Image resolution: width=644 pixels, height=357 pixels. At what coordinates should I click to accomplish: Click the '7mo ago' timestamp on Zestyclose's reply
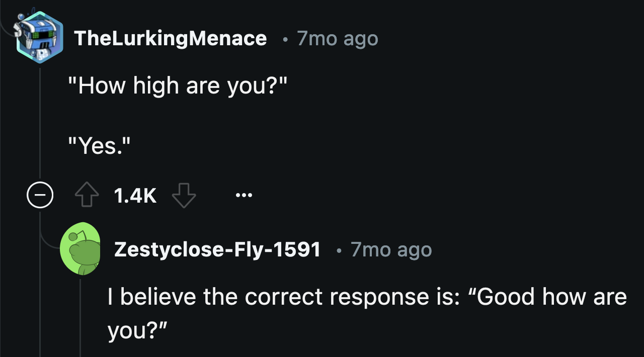(x=391, y=249)
